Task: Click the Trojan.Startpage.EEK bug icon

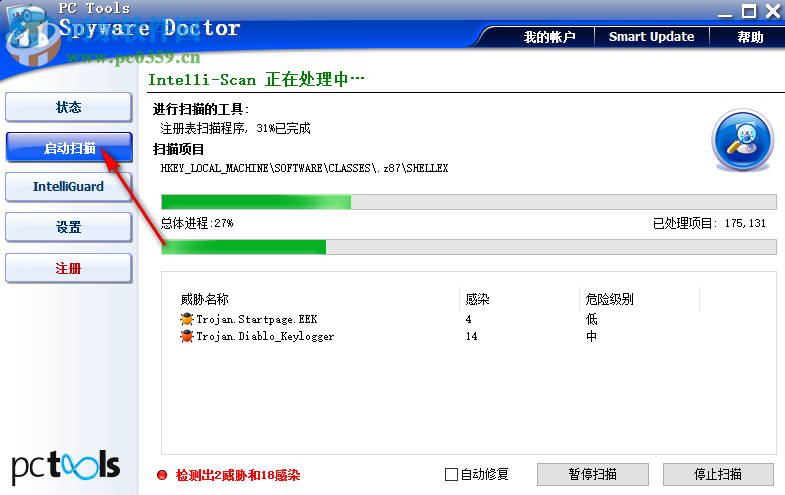Action: 187,319
